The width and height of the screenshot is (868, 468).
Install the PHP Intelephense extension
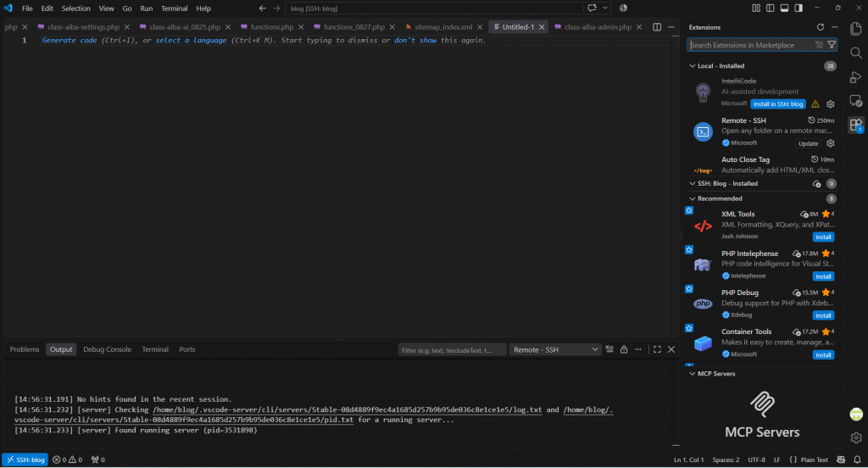pyautogui.click(x=823, y=276)
